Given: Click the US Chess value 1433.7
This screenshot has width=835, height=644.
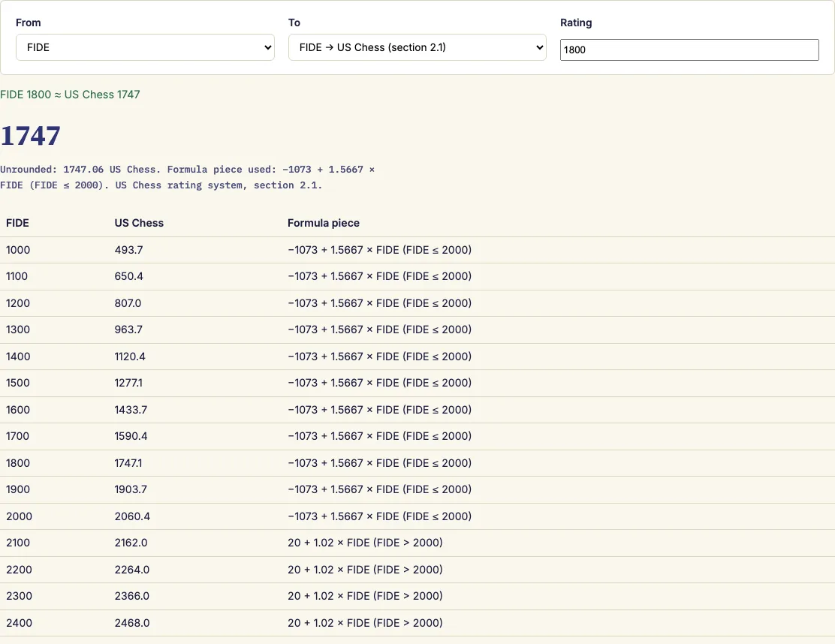Looking at the screenshot, I should tap(131, 409).
